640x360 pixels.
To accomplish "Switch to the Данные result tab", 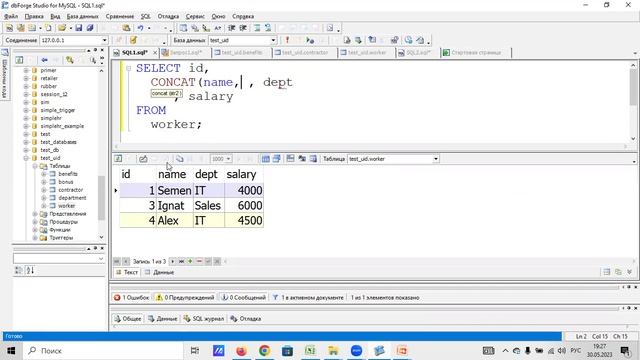I will 160,272.
